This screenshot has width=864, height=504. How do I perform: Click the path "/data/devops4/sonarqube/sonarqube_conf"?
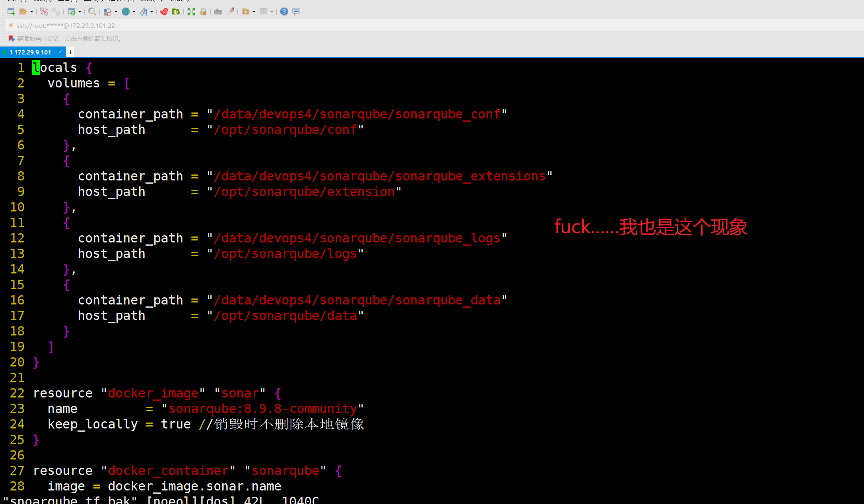357,114
